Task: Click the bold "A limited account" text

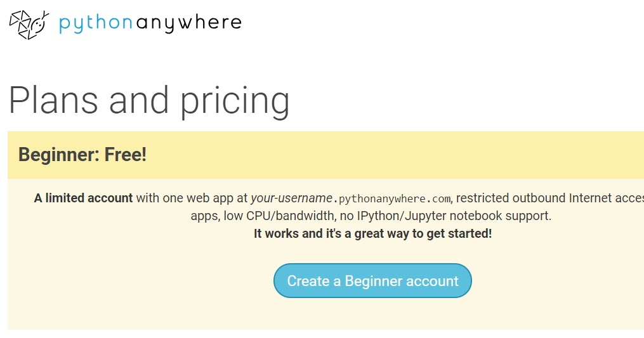Action: pyautogui.click(x=84, y=198)
